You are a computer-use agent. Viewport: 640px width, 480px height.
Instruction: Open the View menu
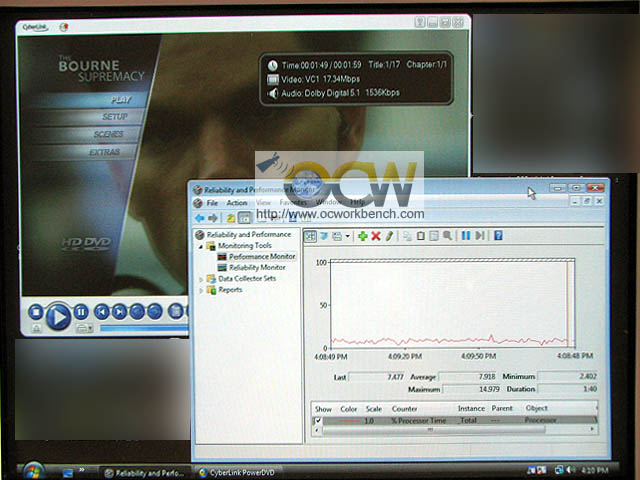pyautogui.click(x=263, y=202)
